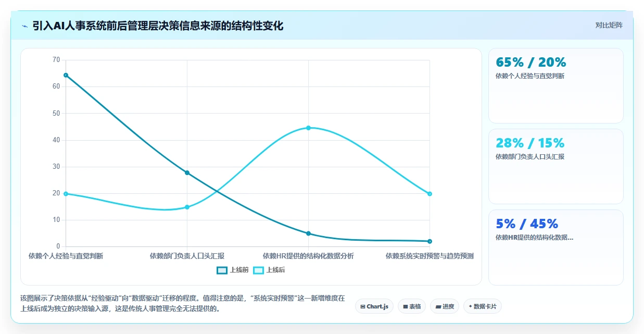Click the lightning icon beside the title
The height and width of the screenshot is (334, 644).
(x=24, y=26)
